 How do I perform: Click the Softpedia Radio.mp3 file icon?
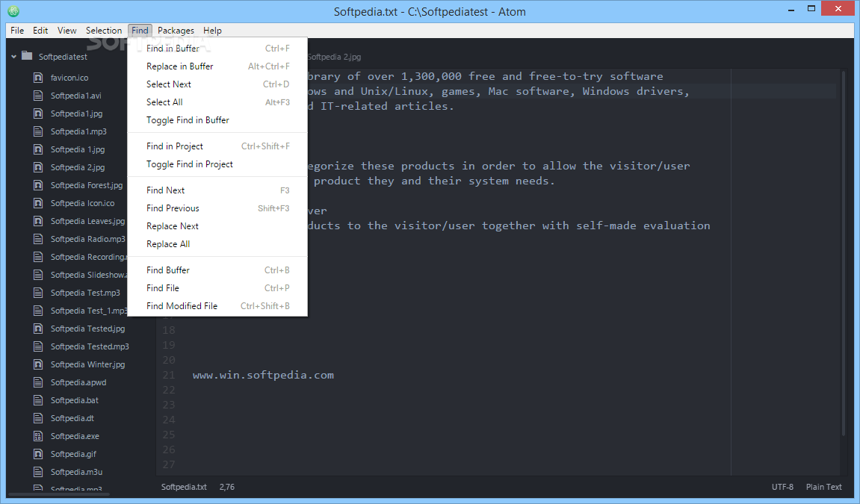tap(38, 239)
